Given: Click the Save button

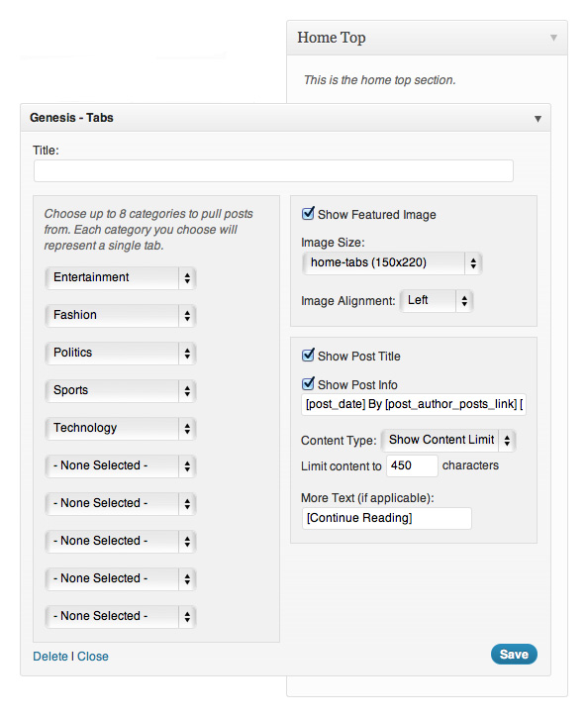Looking at the screenshot, I should 514,655.
